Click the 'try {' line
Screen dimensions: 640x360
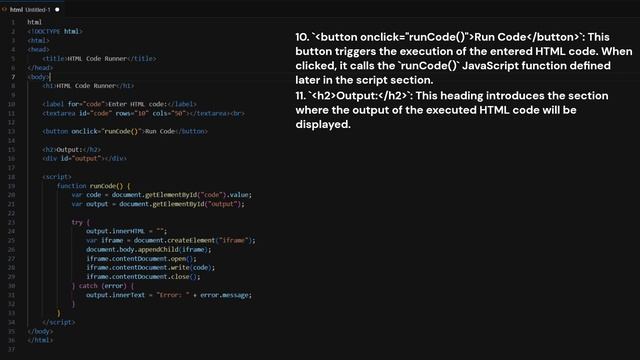[x=81, y=222]
